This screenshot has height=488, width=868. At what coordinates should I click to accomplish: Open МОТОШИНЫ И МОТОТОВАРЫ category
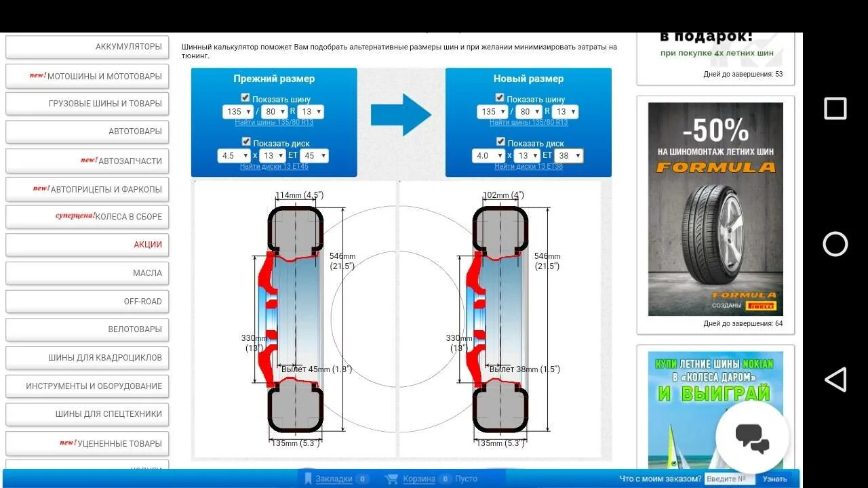(87, 76)
